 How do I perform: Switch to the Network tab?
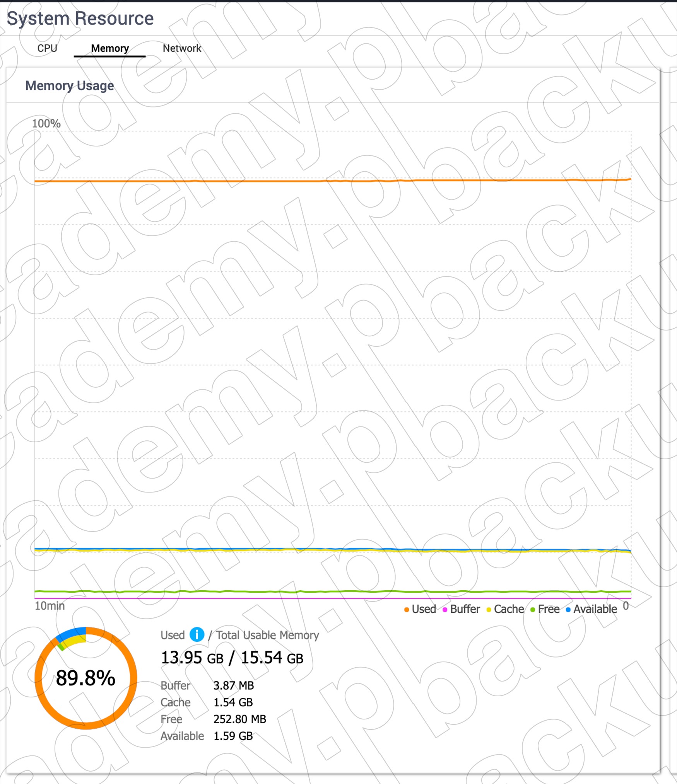click(182, 48)
